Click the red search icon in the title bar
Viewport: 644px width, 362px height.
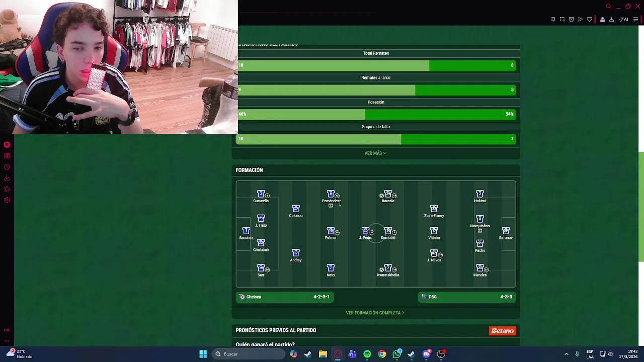pos(608,7)
